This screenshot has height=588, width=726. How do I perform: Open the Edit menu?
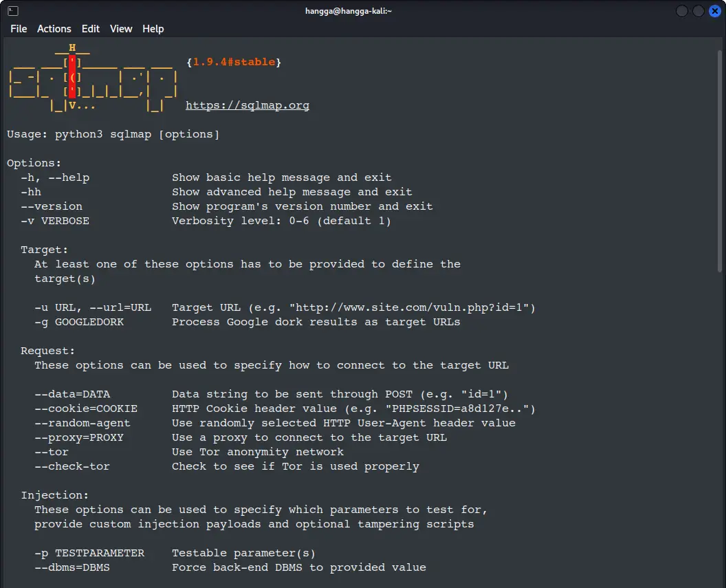[91, 29]
